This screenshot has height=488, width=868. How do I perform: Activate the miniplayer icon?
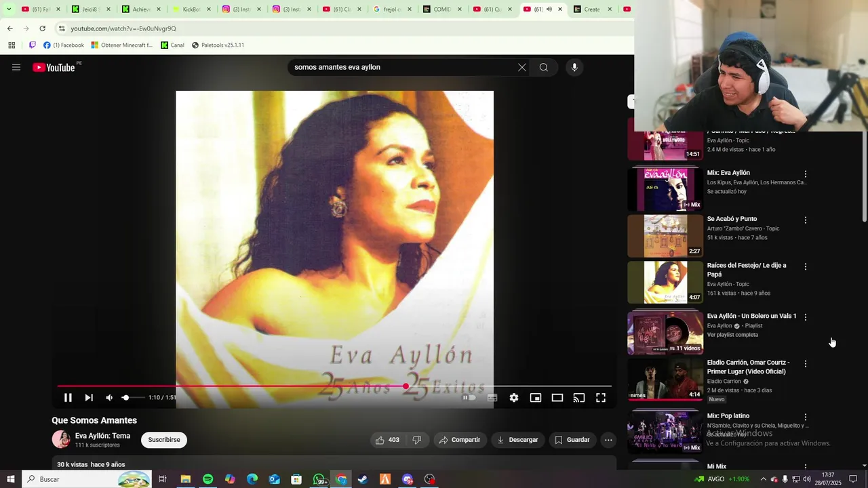[x=536, y=398]
